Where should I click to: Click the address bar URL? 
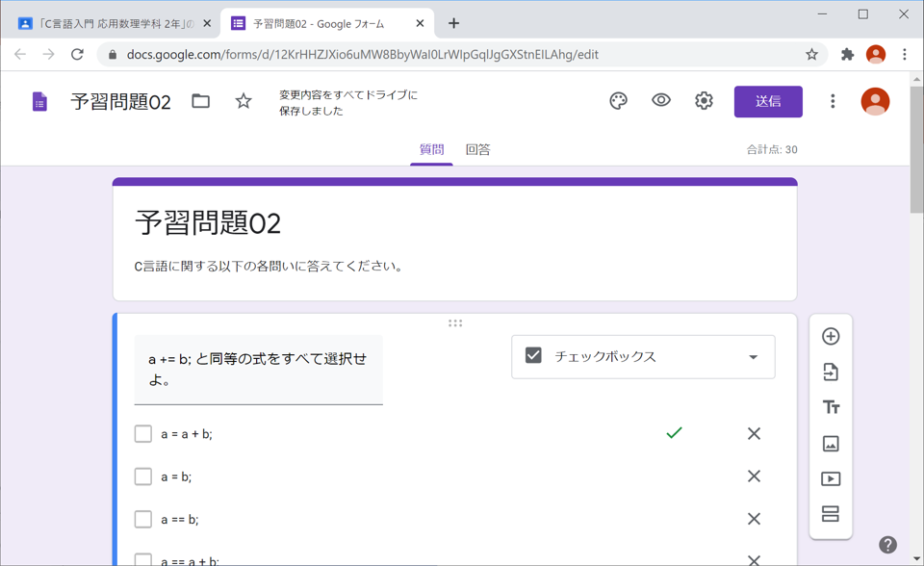click(363, 55)
